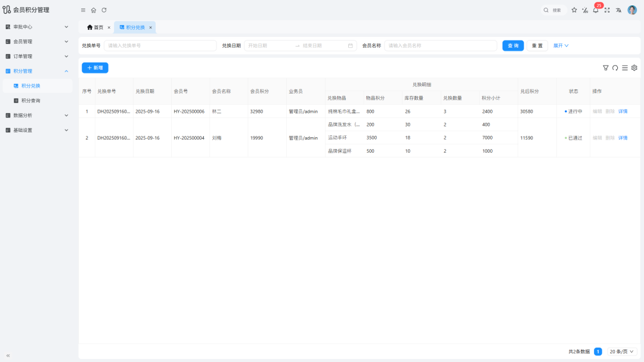
Task: Click the star favorites icon
Action: (x=574, y=10)
